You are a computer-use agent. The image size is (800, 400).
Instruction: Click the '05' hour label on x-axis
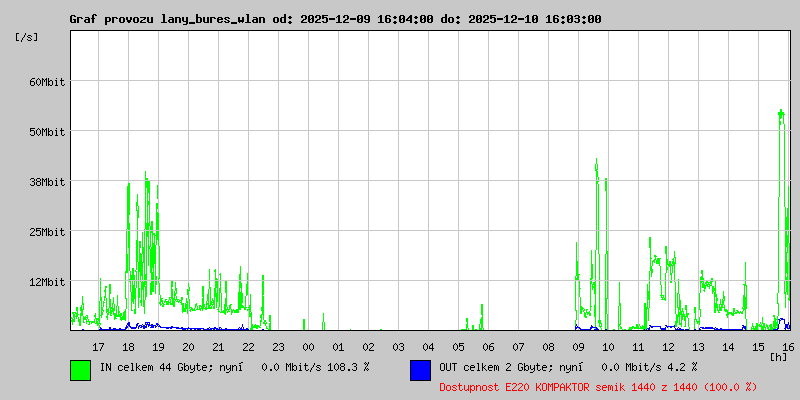coord(459,347)
